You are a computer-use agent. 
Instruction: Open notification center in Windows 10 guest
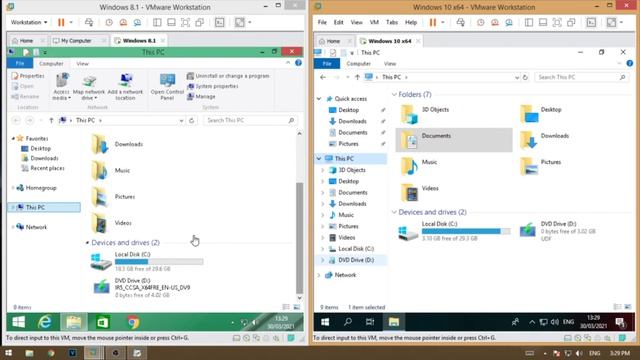coord(620,322)
